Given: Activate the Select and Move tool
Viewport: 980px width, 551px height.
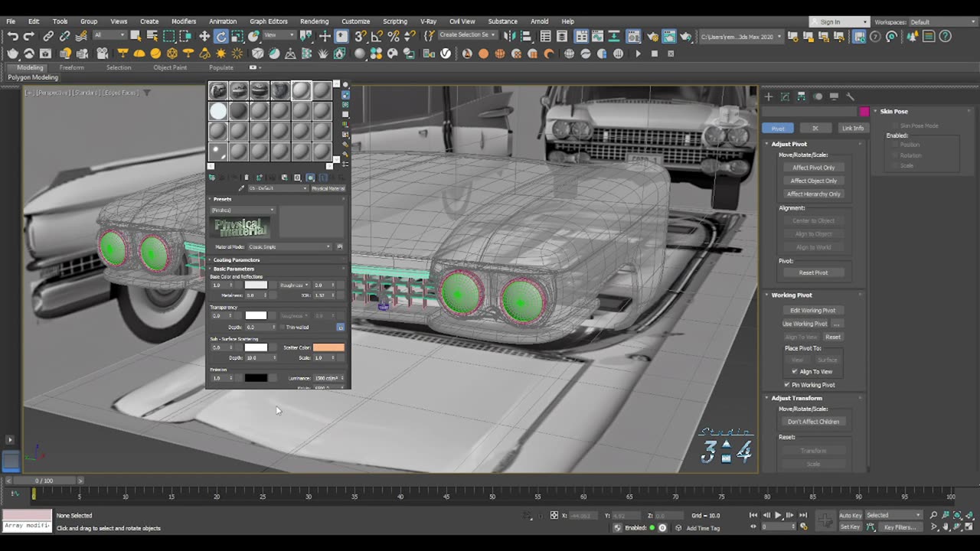Looking at the screenshot, I should coord(204,36).
